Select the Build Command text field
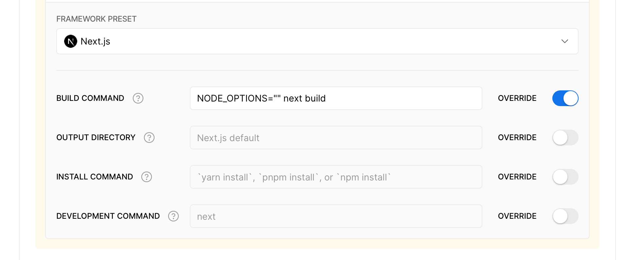 [336, 98]
